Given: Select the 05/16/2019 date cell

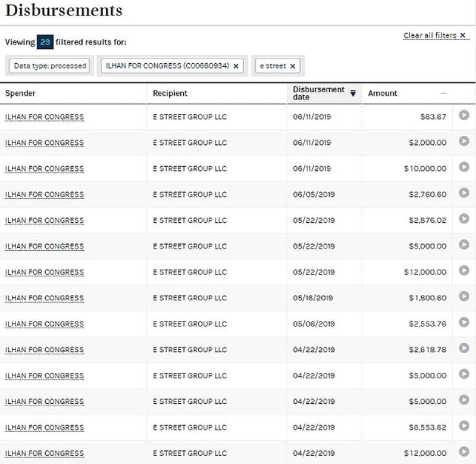Looking at the screenshot, I should click(313, 298).
